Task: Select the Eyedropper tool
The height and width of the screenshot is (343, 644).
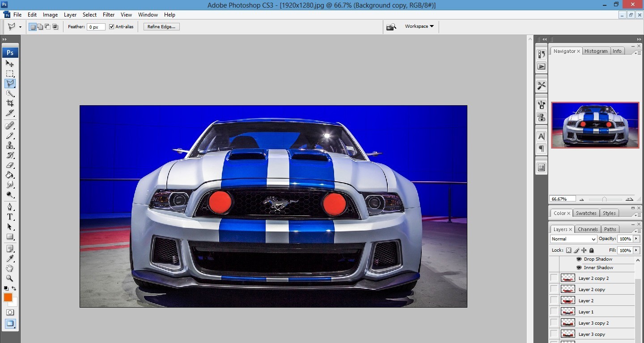Action: pos(10,258)
